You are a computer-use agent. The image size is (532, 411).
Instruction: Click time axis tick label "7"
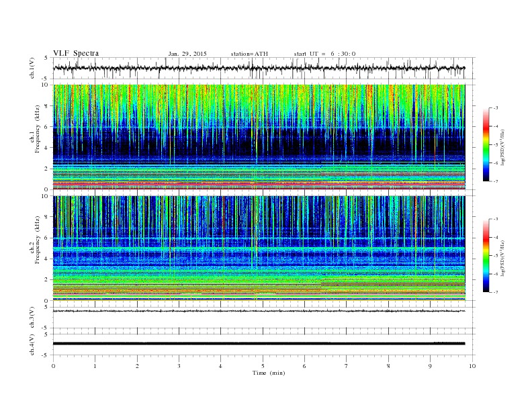(347, 366)
